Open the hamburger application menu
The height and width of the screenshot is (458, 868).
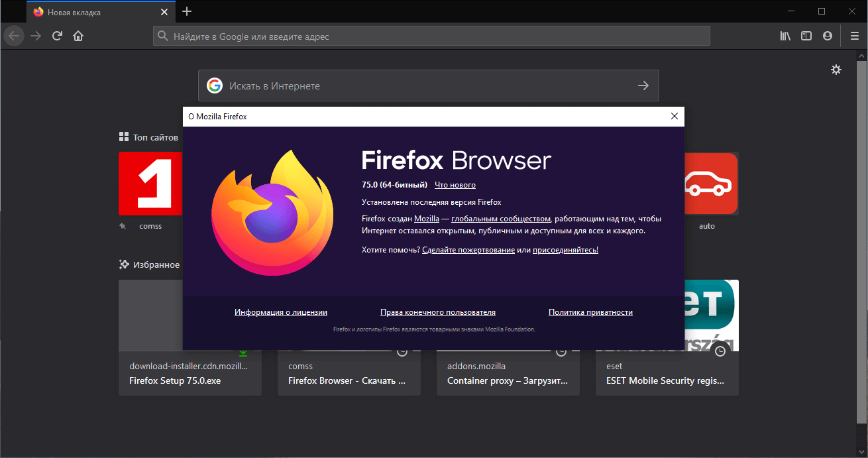(854, 36)
